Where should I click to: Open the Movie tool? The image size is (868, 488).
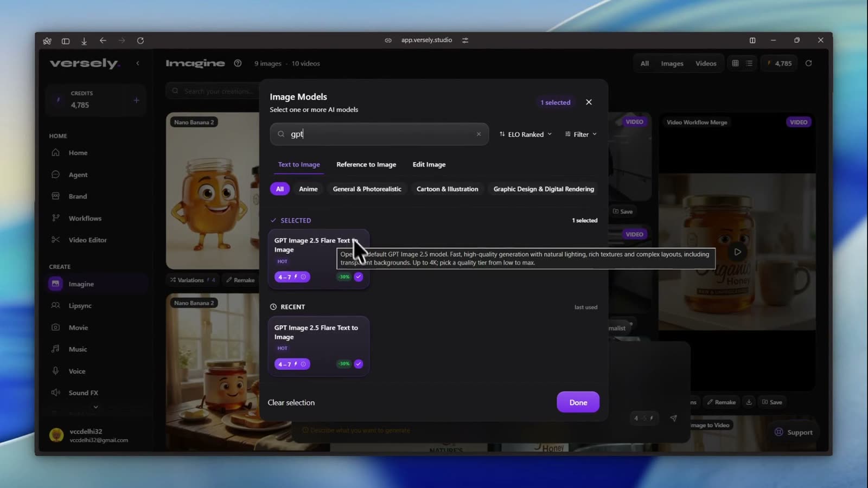(78, 328)
